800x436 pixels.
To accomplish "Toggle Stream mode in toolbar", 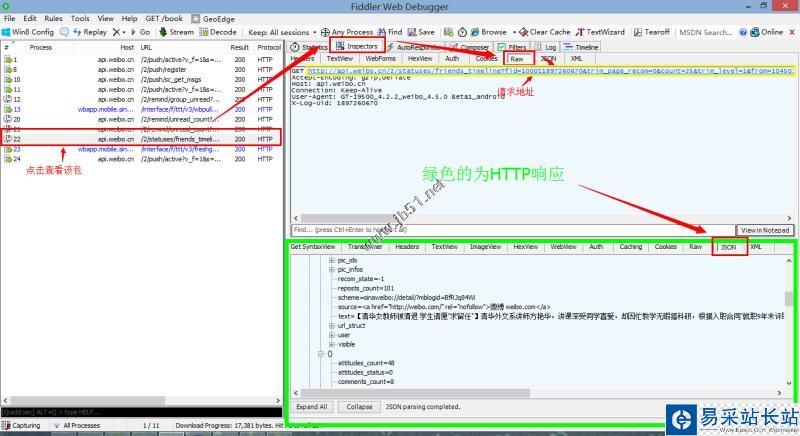I will pyautogui.click(x=177, y=32).
